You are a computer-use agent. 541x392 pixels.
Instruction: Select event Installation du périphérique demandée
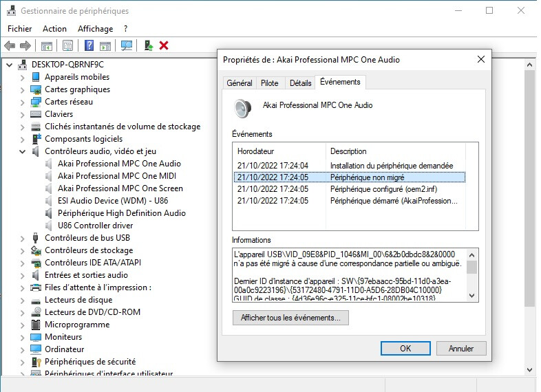coord(349,166)
